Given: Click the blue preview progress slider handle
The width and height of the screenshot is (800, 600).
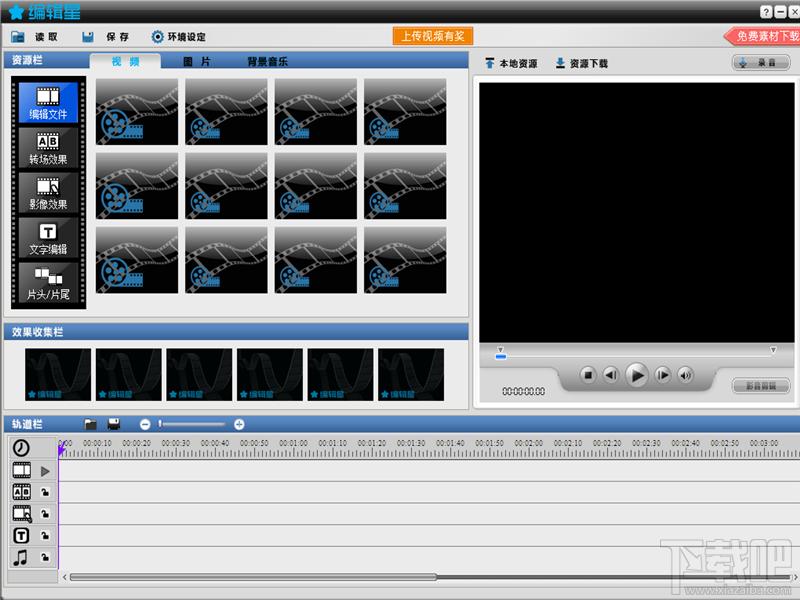Looking at the screenshot, I should (501, 357).
